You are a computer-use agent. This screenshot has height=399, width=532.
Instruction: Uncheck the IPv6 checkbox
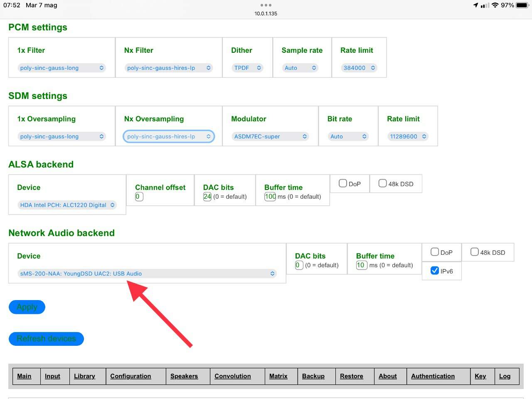(x=435, y=271)
